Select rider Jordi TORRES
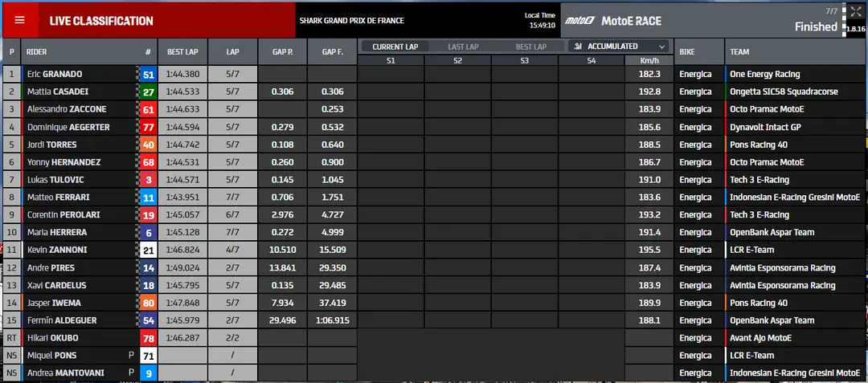Viewport: 868px width, 383px height. point(51,145)
